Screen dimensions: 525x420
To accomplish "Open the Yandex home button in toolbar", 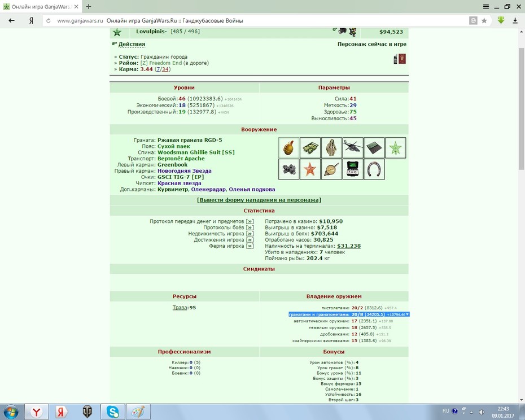I will (x=31, y=21).
